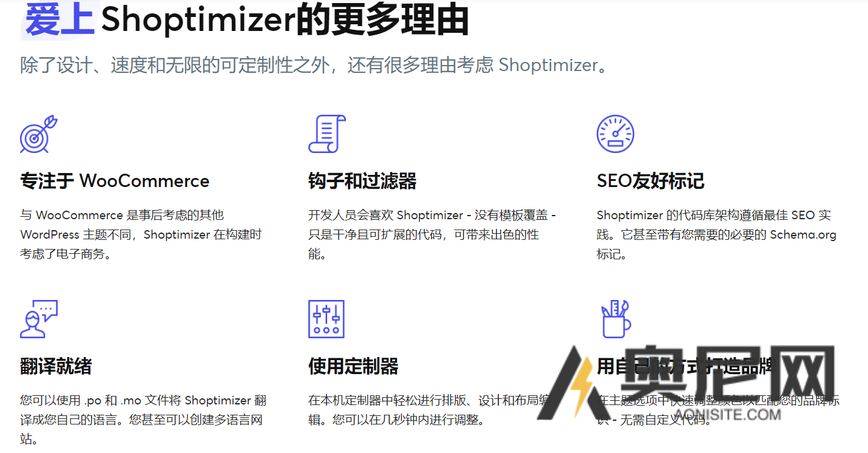Click the 专注于 WooCommerce heading
This screenshot has width=868, height=453.
point(115,181)
